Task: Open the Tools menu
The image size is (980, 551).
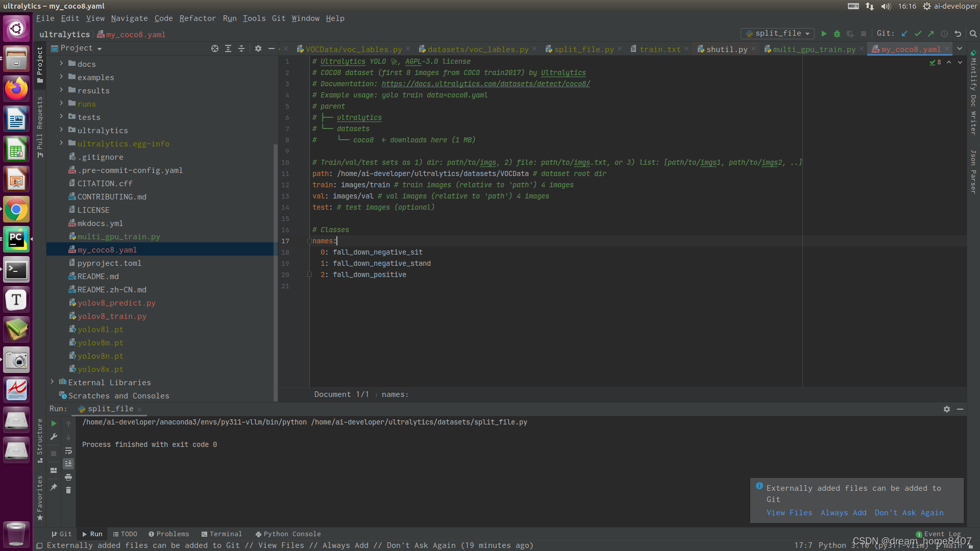Action: (254, 18)
